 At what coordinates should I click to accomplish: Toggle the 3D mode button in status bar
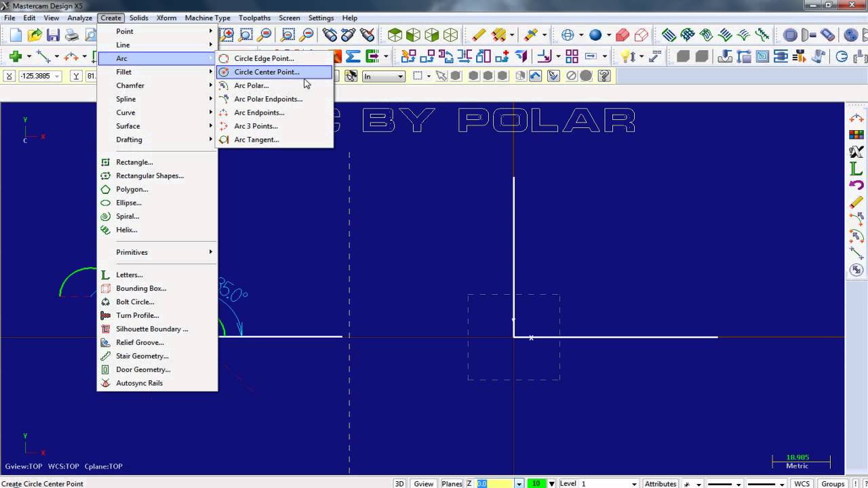pos(399,483)
